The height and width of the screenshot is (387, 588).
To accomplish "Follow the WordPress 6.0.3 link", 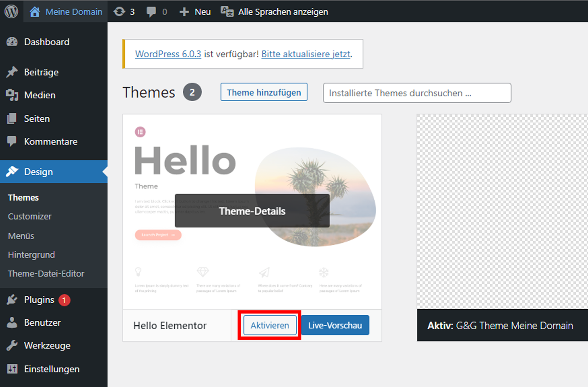I will (168, 54).
